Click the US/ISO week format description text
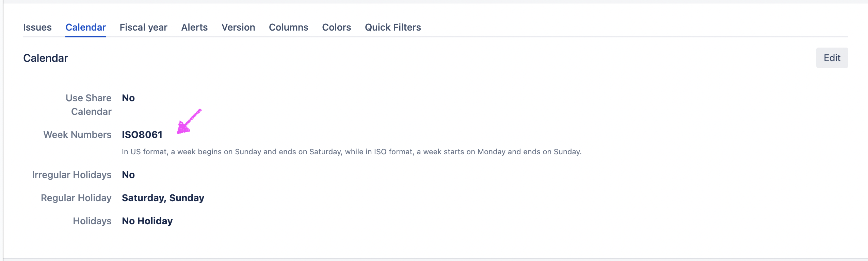The width and height of the screenshot is (868, 261). (351, 152)
